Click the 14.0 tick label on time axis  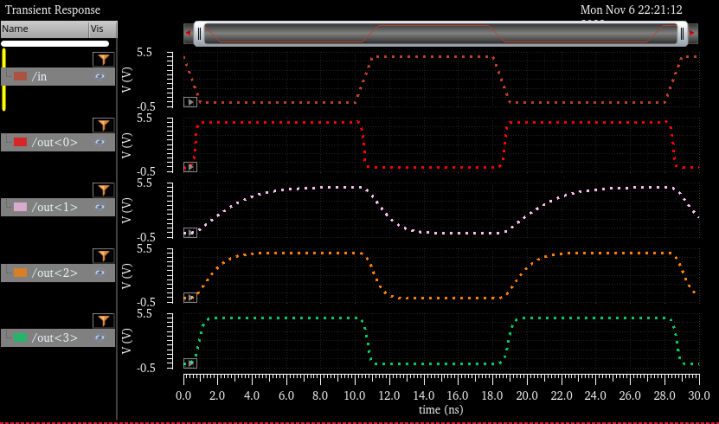pos(423,396)
